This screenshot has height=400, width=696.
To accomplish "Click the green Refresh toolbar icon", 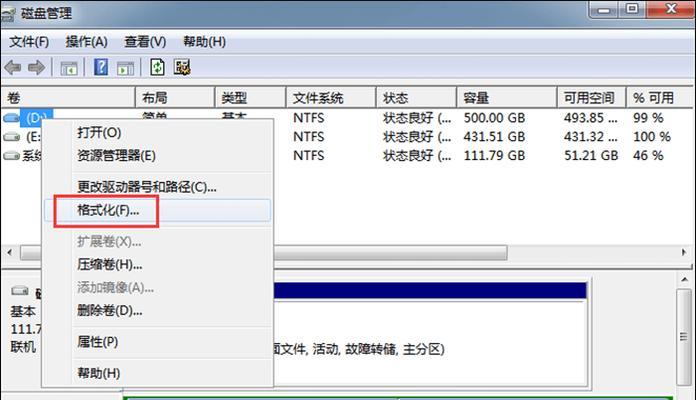I will coord(157,67).
